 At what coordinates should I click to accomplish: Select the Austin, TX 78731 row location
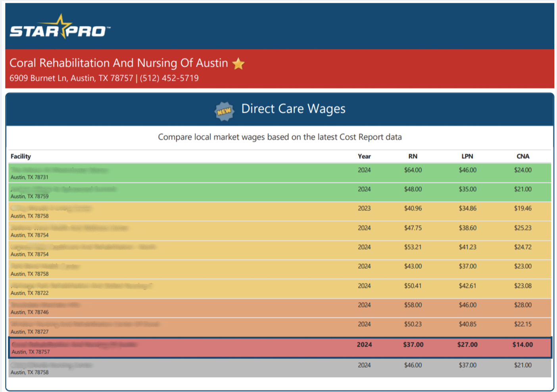29,177
